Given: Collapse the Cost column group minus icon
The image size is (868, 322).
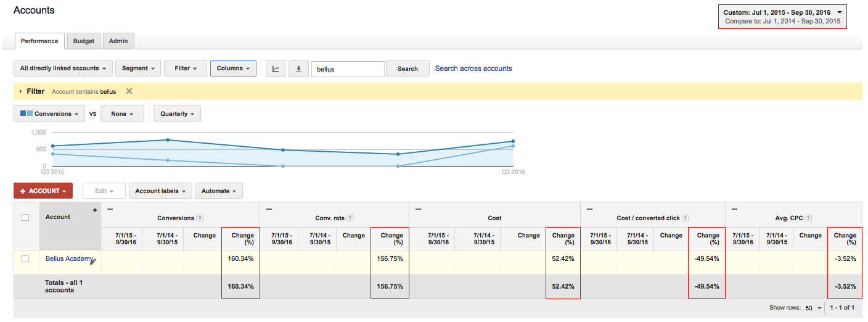Looking at the screenshot, I should 418,208.
